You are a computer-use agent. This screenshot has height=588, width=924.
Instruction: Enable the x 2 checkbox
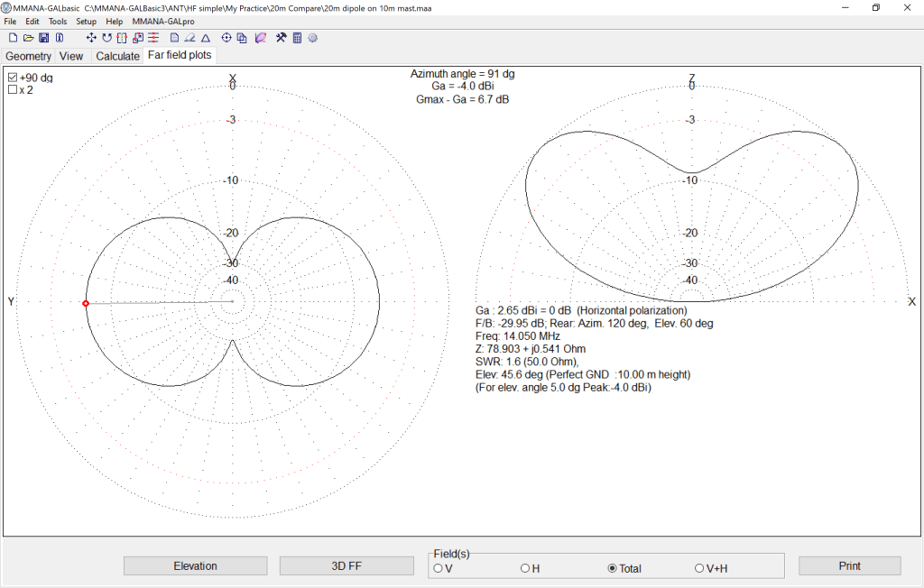(x=13, y=90)
